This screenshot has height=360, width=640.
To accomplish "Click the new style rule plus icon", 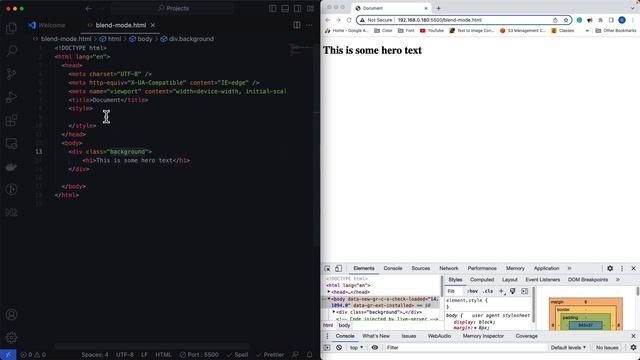I will pyautogui.click(x=501, y=291).
